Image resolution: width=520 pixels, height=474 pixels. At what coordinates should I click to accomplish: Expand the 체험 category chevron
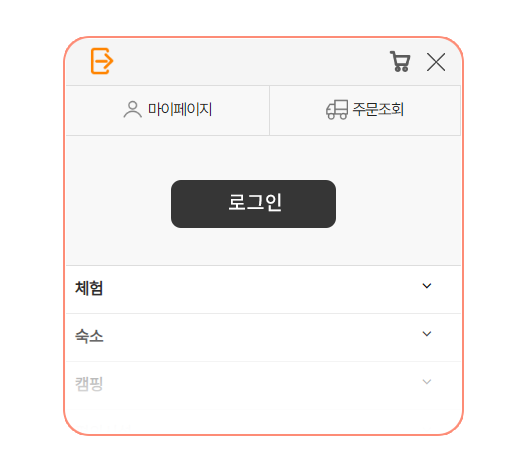(427, 286)
